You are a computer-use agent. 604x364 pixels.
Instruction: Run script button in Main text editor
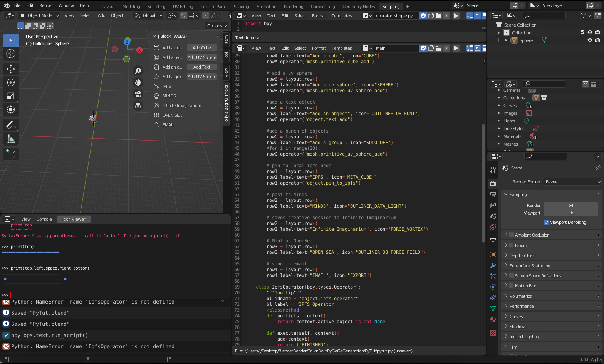point(456,48)
